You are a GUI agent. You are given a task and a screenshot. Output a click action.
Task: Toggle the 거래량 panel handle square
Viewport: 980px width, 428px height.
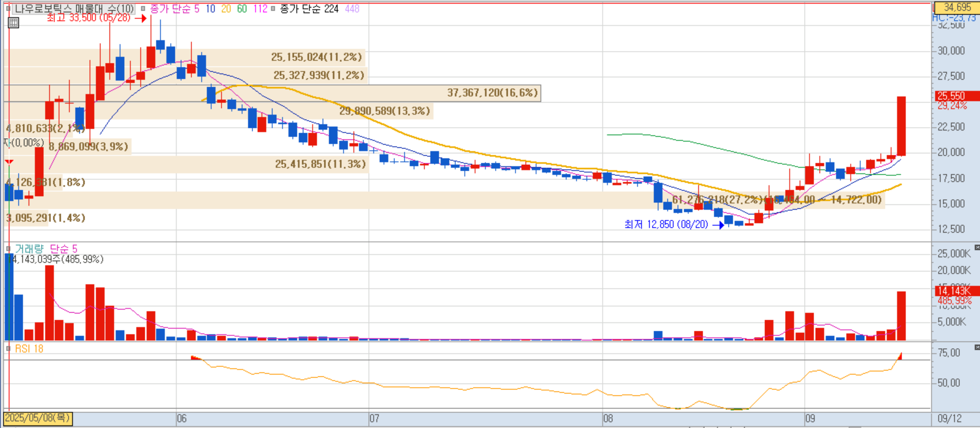coord(8,248)
